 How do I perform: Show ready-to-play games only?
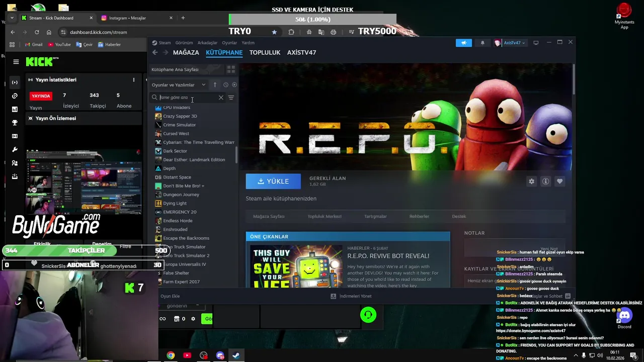[234, 84]
